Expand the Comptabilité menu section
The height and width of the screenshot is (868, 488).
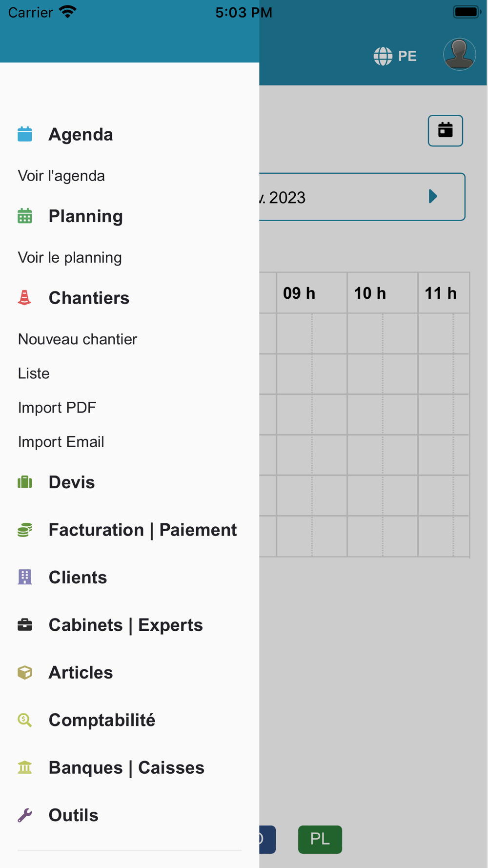pyautogui.click(x=102, y=720)
